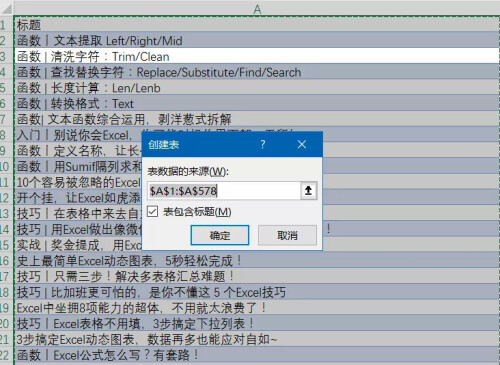Click cell Excel中坐拥8项能力的超体

pyautogui.click(x=257, y=308)
